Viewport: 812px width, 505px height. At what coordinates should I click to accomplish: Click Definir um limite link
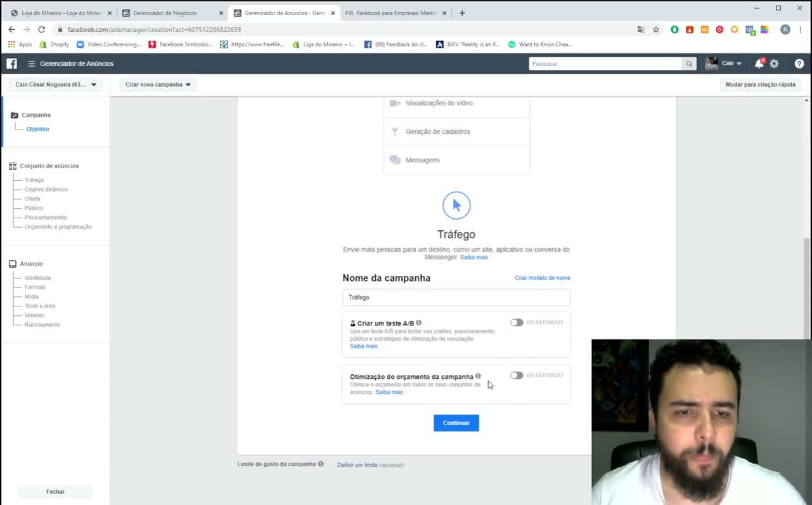click(358, 465)
